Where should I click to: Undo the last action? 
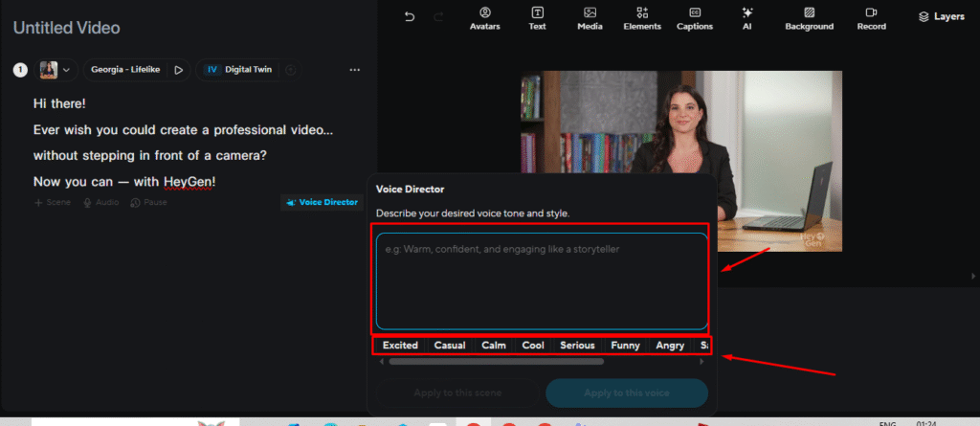[x=410, y=16]
